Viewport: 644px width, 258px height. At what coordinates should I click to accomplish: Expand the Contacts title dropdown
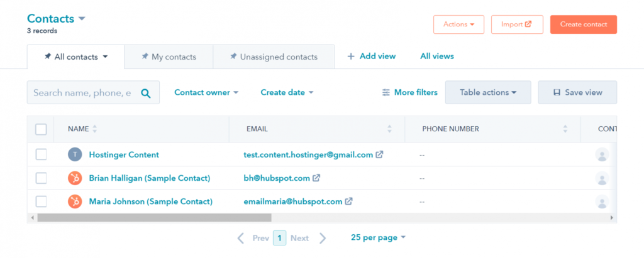tap(81, 19)
